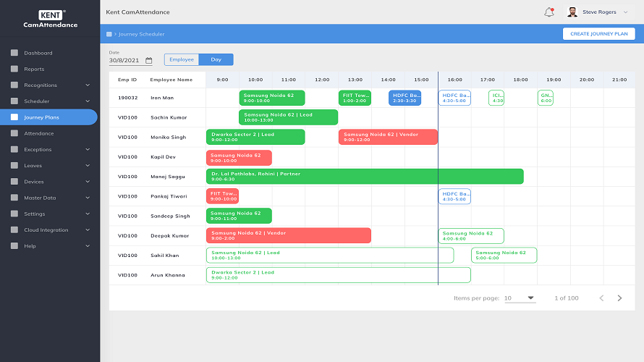Click the notification bell icon
Viewport: 644px width, 362px height.
tap(549, 12)
